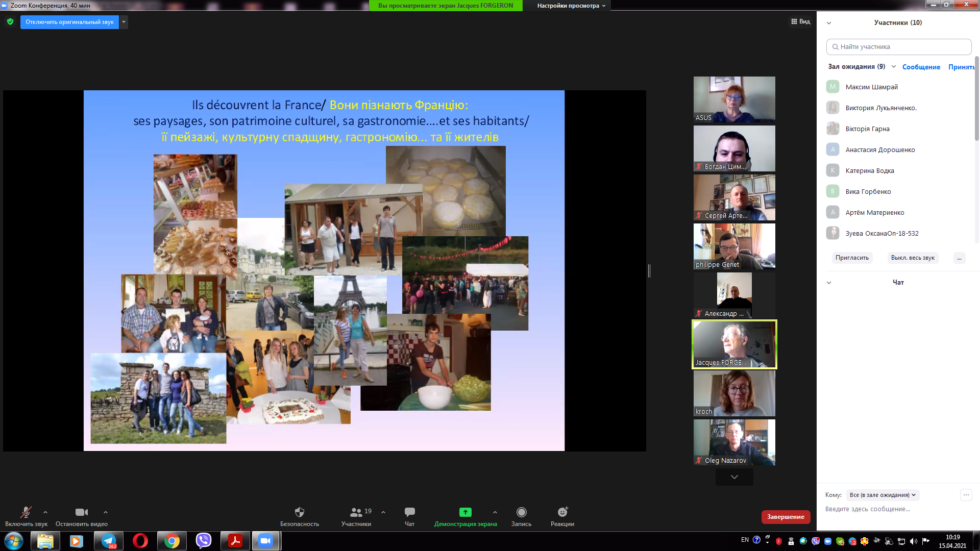Screen dimensions: 980x551
Task: Collapse the Waiting Room (Зал ожидания) list
Action: tap(894, 67)
